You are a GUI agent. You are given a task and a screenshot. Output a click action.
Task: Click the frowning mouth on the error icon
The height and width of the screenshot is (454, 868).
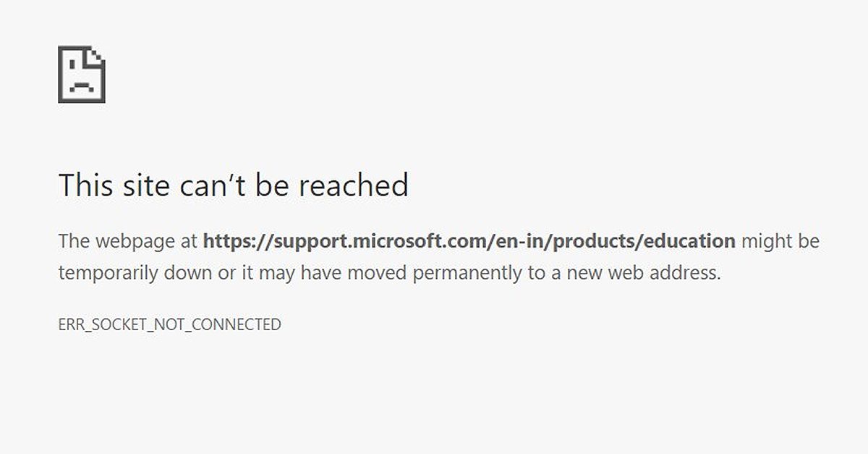(81, 87)
